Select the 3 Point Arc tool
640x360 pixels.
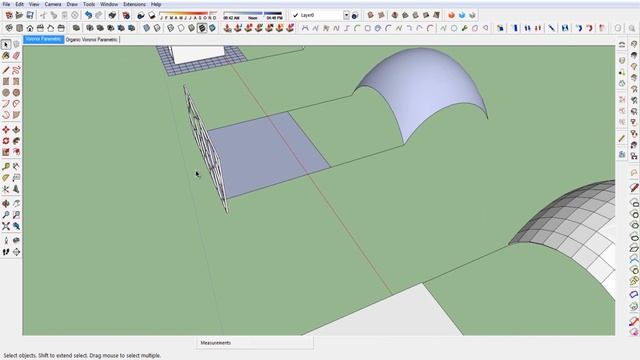pyautogui.click(x=6, y=115)
